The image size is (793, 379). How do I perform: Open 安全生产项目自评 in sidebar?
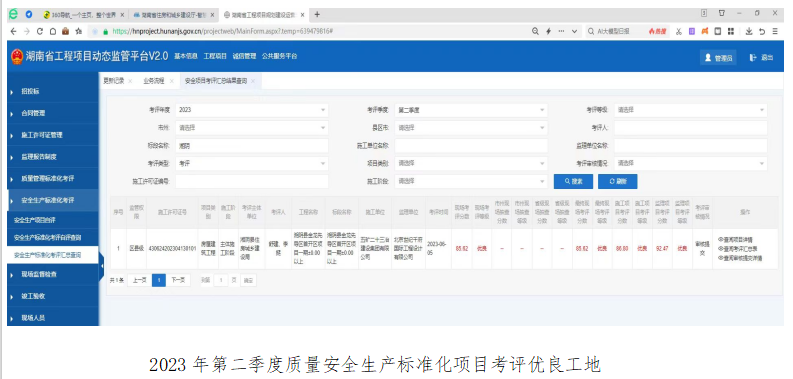(x=53, y=220)
